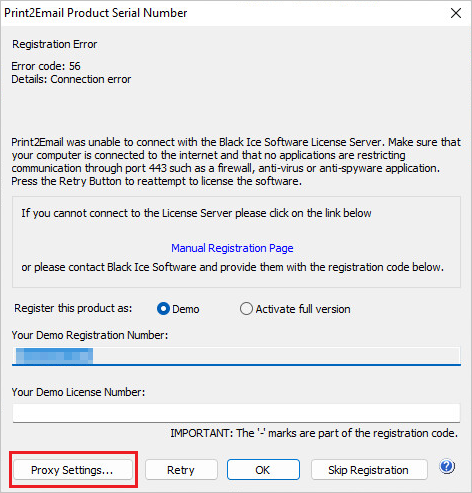Click Retry to reattempt licensing

click(x=181, y=470)
